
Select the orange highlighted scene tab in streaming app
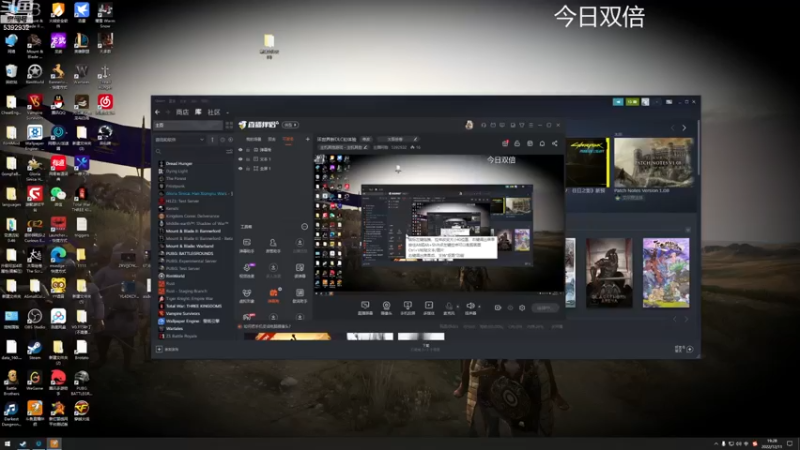288,139
